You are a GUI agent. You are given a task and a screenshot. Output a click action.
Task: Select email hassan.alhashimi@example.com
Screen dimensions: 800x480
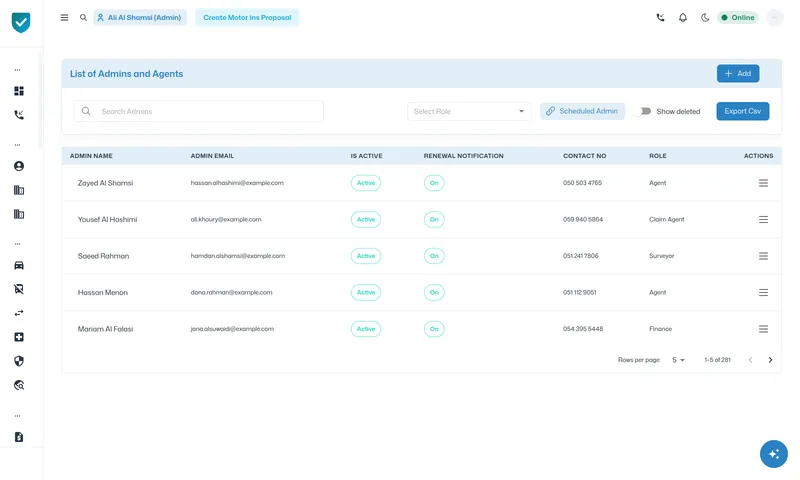[237, 183]
